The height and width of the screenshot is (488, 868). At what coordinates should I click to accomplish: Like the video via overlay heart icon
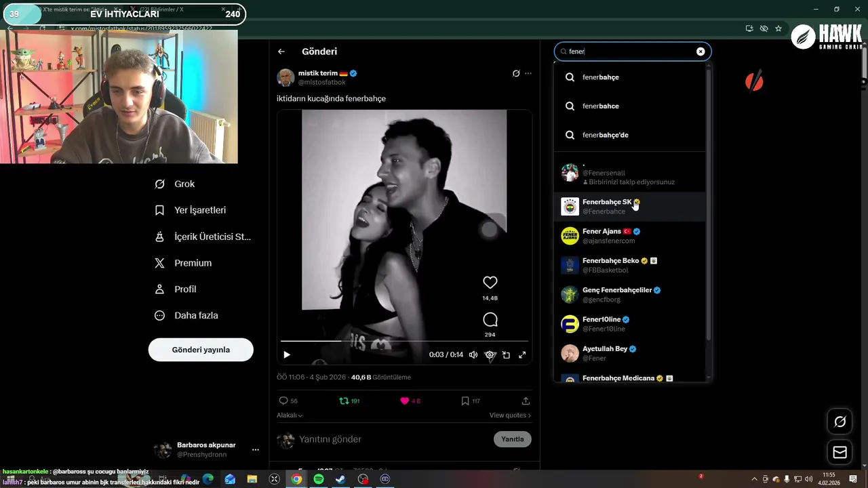490,282
